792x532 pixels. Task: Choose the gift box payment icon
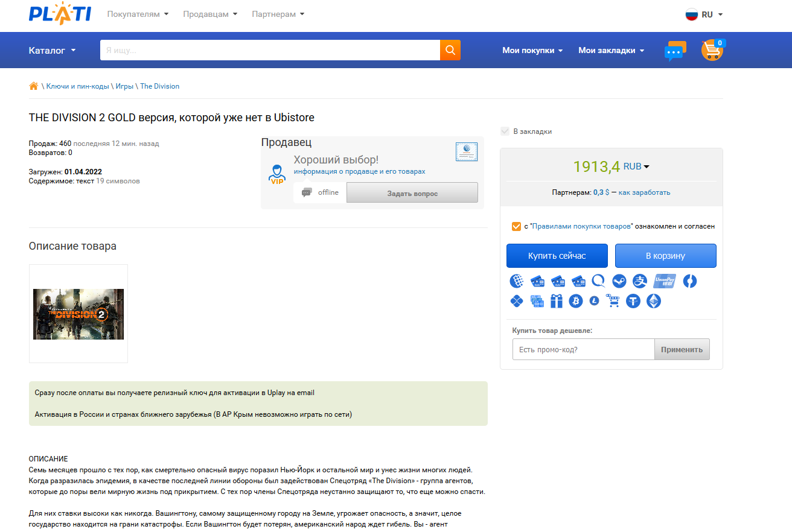(x=556, y=301)
